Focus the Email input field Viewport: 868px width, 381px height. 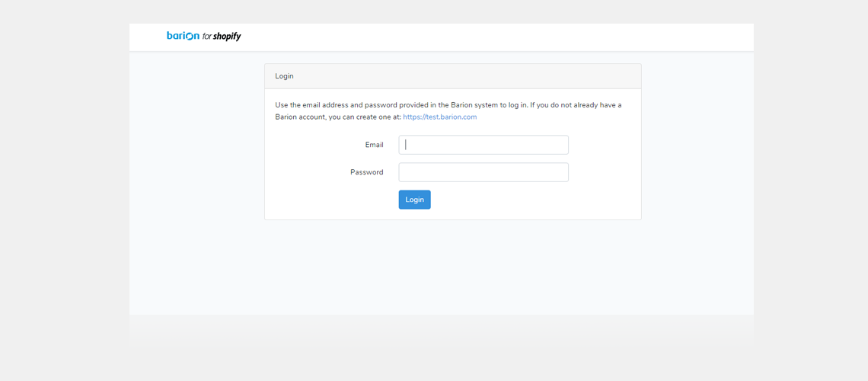pyautogui.click(x=483, y=145)
